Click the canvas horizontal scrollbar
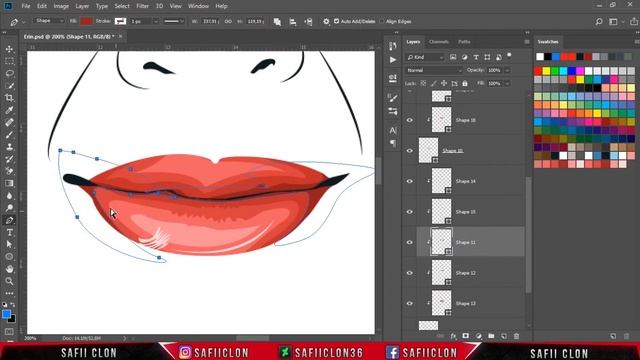Image resolution: width=640 pixels, height=360 pixels. point(252,338)
